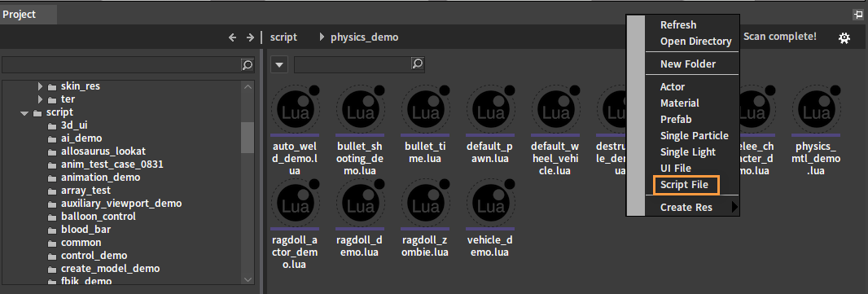The image size is (868, 294).
Task: Select animation_demo folder
Action: [101, 178]
